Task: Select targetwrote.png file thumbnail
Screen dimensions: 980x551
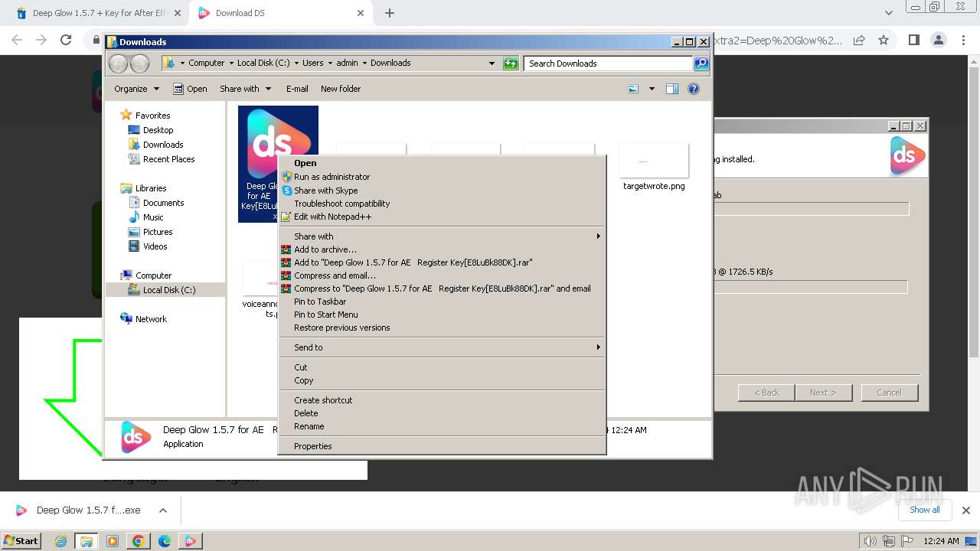Action: click(654, 161)
